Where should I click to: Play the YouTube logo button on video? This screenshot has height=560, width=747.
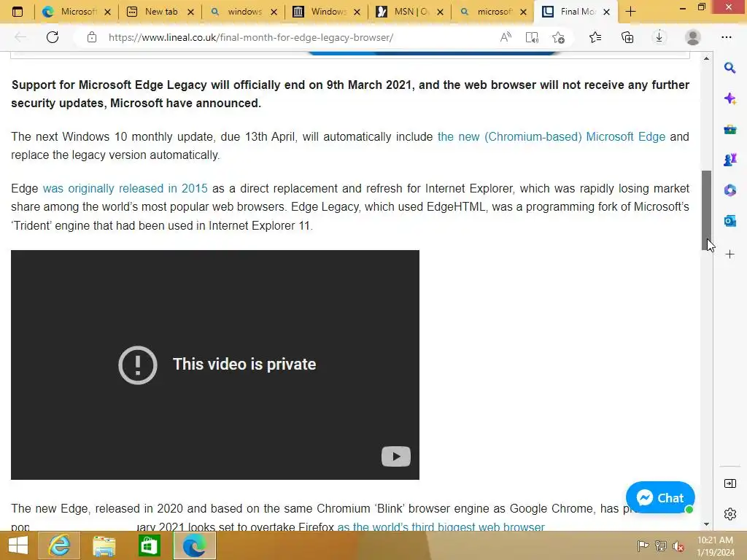[396, 456]
